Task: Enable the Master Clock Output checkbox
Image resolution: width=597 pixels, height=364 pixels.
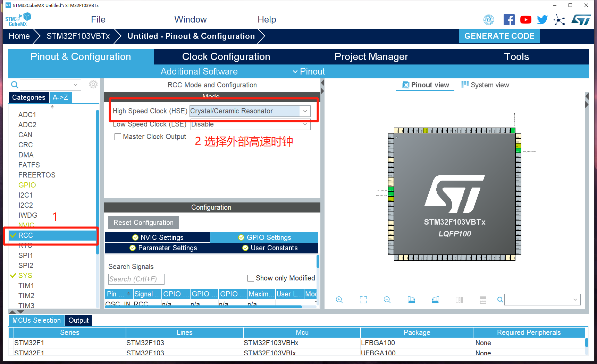Action: click(118, 137)
